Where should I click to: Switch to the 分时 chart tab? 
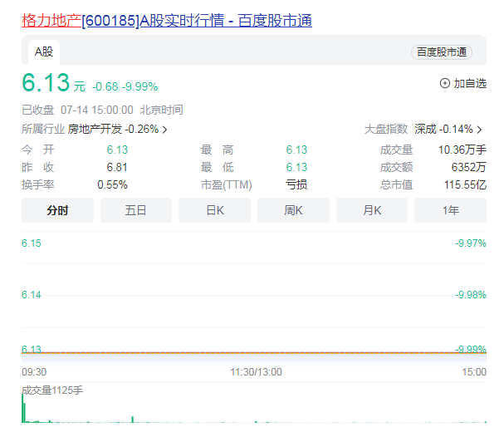pyautogui.click(x=58, y=210)
